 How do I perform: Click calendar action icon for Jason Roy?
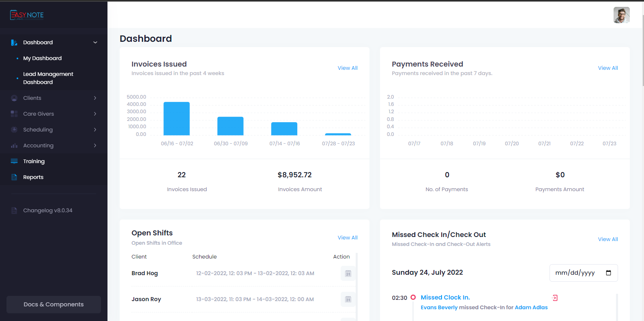pyautogui.click(x=348, y=299)
